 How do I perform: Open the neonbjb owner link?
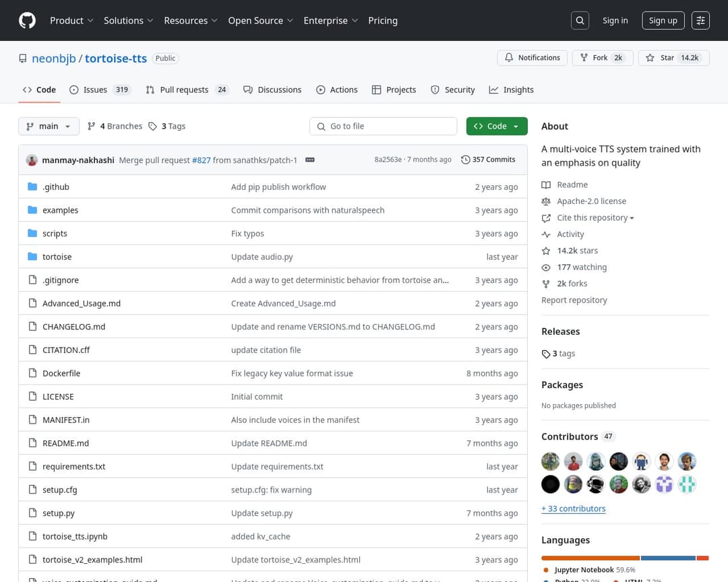pos(54,59)
